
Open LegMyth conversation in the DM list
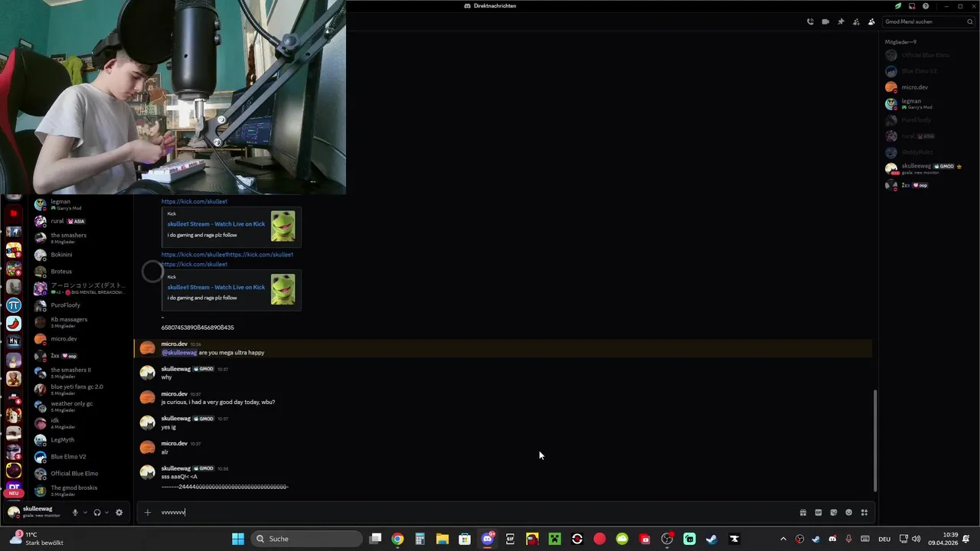[x=80, y=440]
